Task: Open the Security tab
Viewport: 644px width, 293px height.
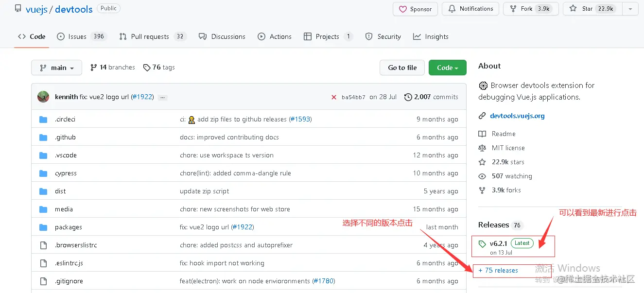Action: tap(383, 36)
